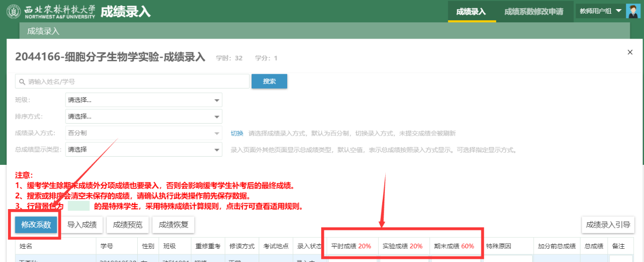Close the grade entry dialog
644x262 pixels.
[630, 52]
